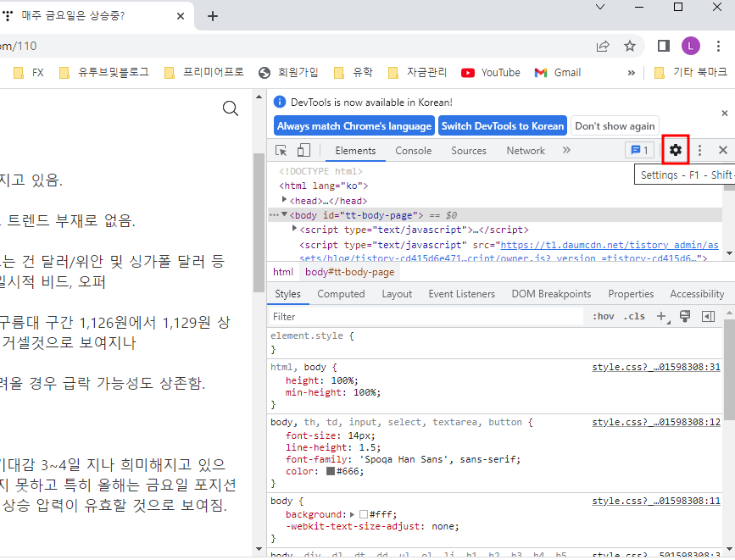
Task: Click Always match Chrome's language button
Action: pos(354,126)
